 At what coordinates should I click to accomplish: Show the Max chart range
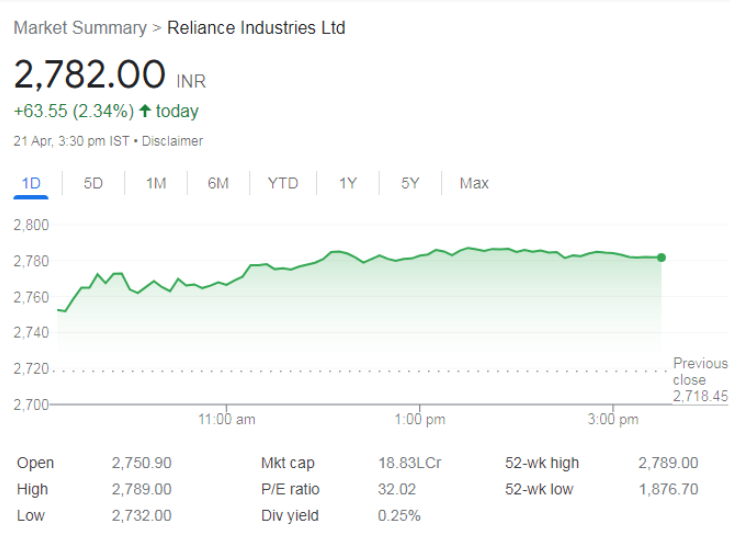pyautogui.click(x=474, y=183)
